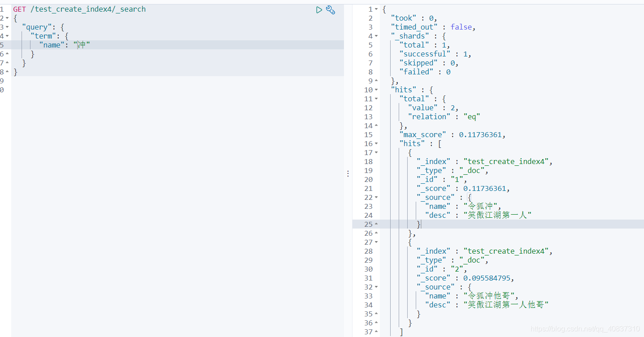Fold the outer "hits" object at line 10
The width and height of the screenshot is (644, 337).
[376, 90]
